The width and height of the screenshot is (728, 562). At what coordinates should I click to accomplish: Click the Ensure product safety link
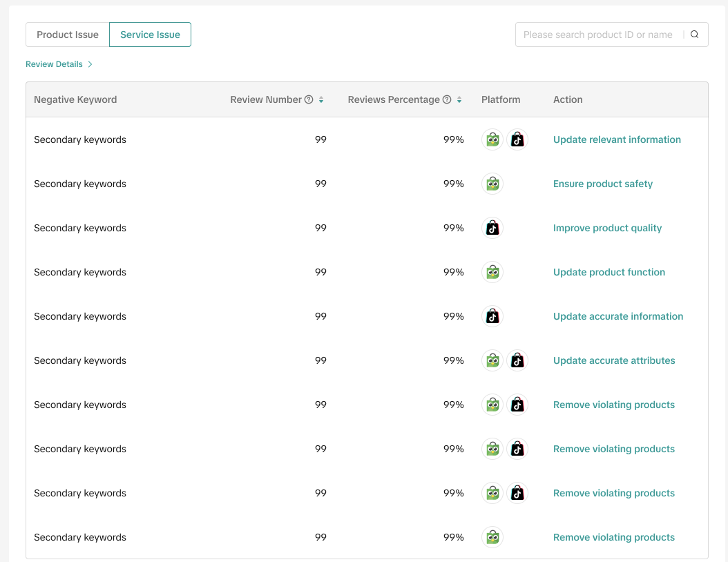click(x=602, y=184)
